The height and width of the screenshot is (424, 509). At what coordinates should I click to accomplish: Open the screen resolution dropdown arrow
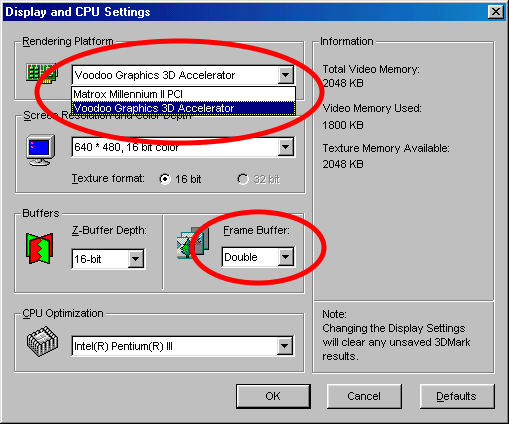coord(286,147)
